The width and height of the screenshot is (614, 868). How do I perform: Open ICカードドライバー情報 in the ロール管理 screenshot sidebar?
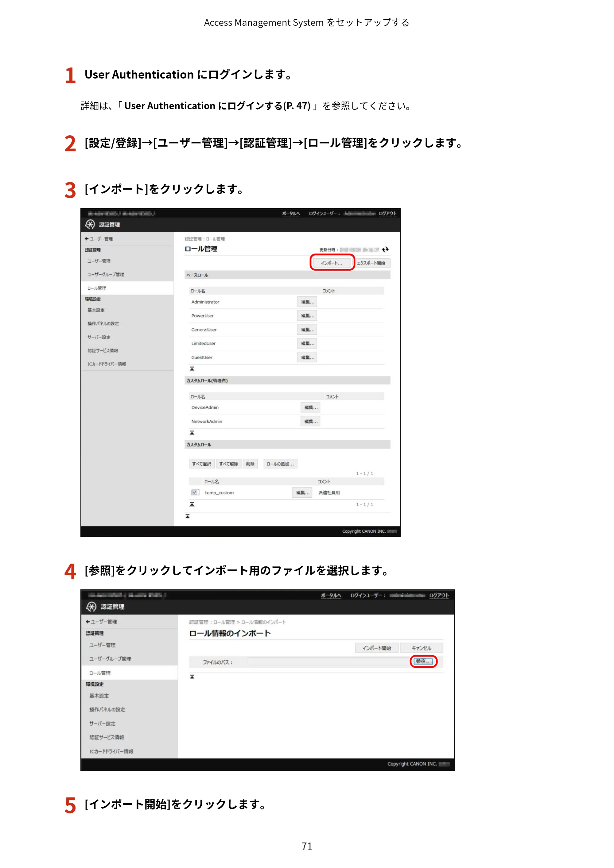tap(107, 364)
